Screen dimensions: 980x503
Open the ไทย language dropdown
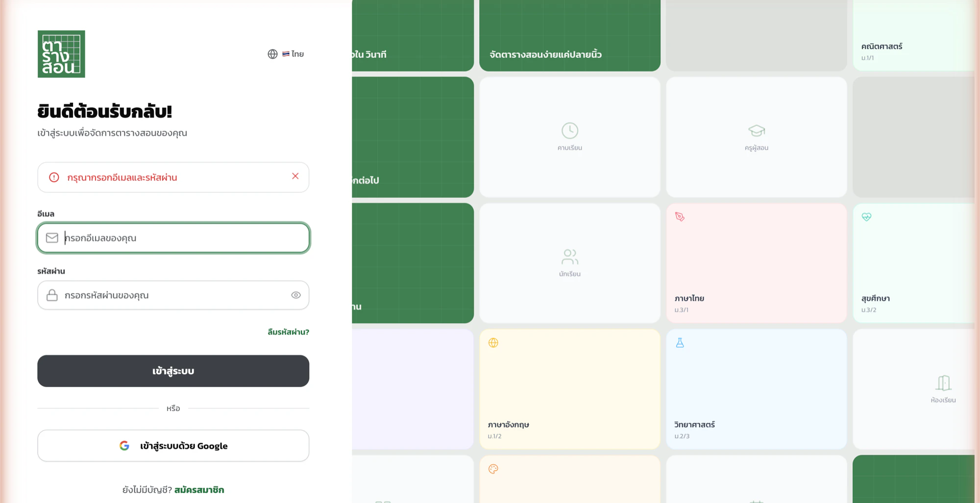[293, 54]
